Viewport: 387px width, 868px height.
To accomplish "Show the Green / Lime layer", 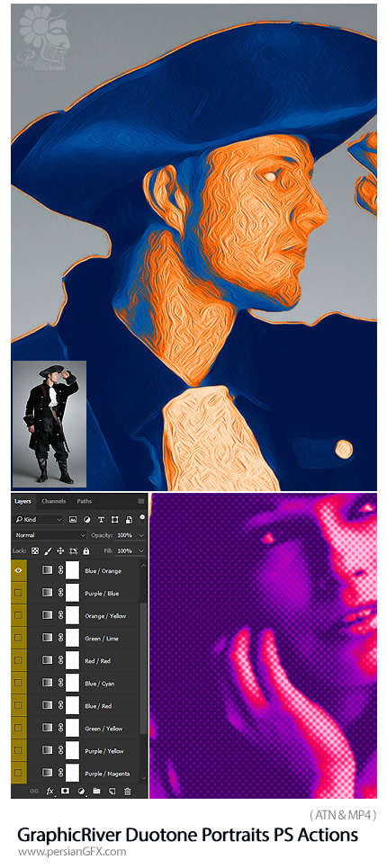I will pyautogui.click(x=18, y=639).
